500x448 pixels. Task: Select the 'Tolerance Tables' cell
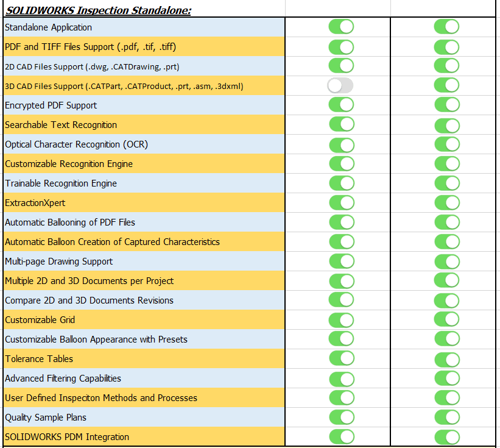[x=144, y=358]
